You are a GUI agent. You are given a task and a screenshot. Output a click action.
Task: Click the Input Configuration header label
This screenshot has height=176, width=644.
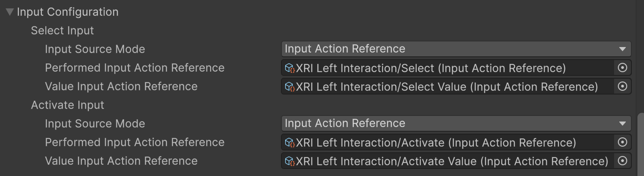tap(68, 12)
